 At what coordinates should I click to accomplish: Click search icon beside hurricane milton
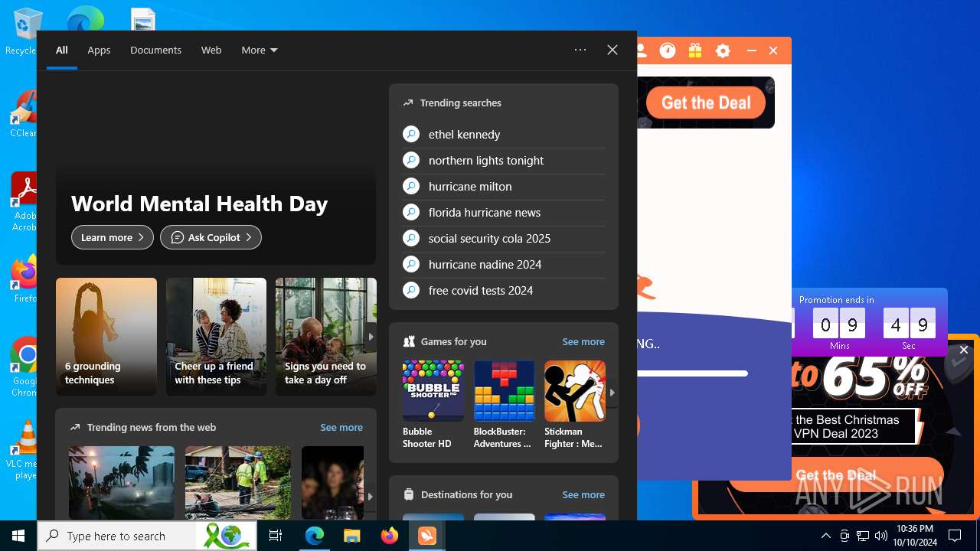411,186
